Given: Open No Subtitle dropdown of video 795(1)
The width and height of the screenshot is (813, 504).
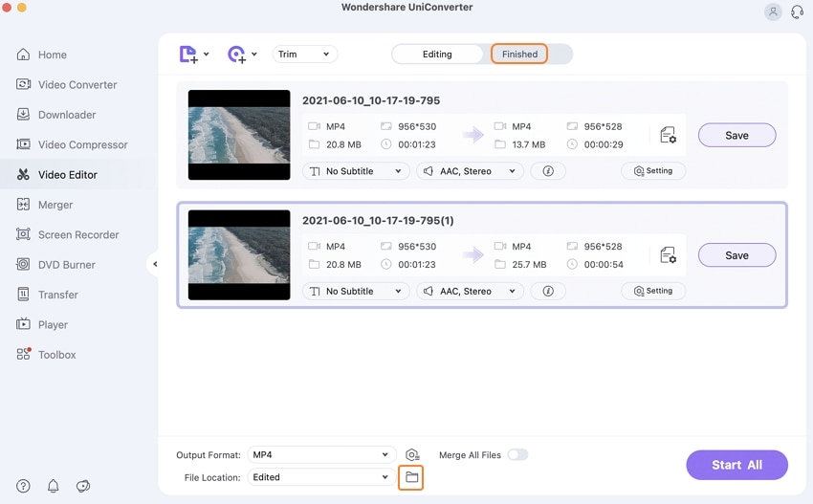Looking at the screenshot, I should click(356, 291).
